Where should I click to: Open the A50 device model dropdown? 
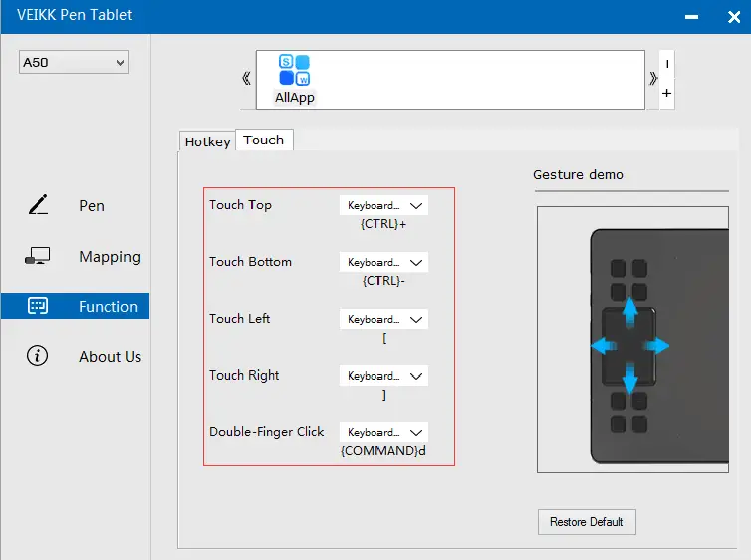[74, 63]
